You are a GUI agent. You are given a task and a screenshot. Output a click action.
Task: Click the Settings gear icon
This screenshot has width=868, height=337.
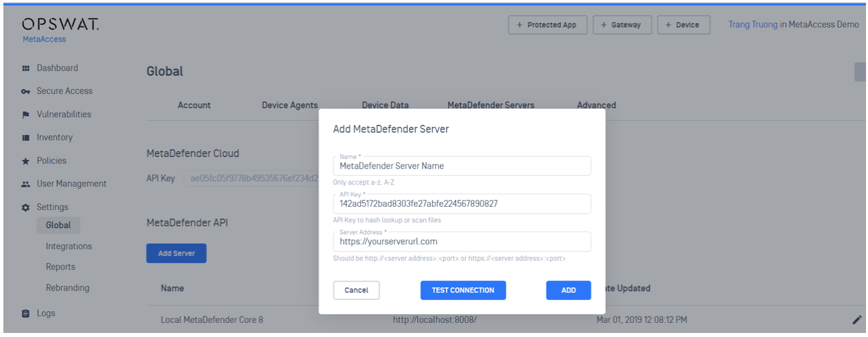[26, 207]
